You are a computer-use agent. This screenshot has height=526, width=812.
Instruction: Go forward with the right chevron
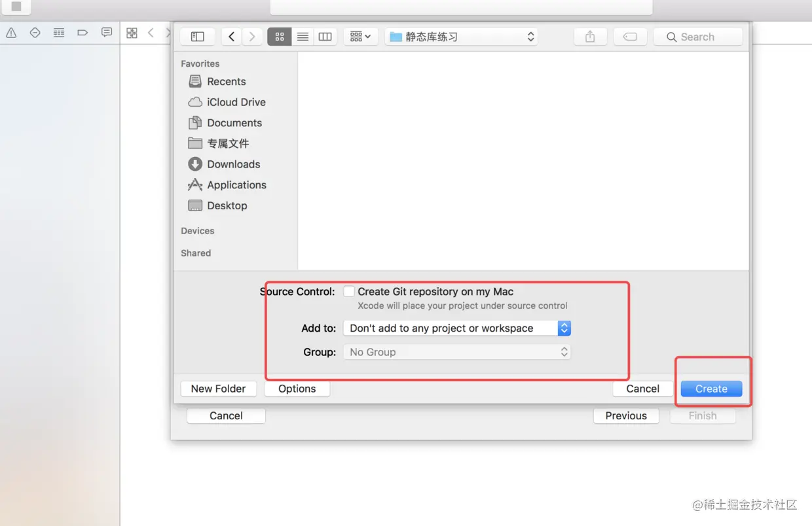pyautogui.click(x=252, y=37)
